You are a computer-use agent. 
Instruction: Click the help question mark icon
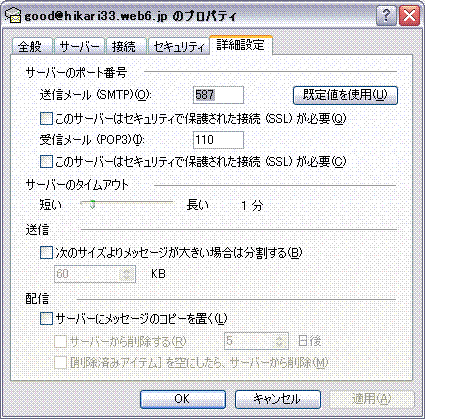pyautogui.click(x=386, y=16)
